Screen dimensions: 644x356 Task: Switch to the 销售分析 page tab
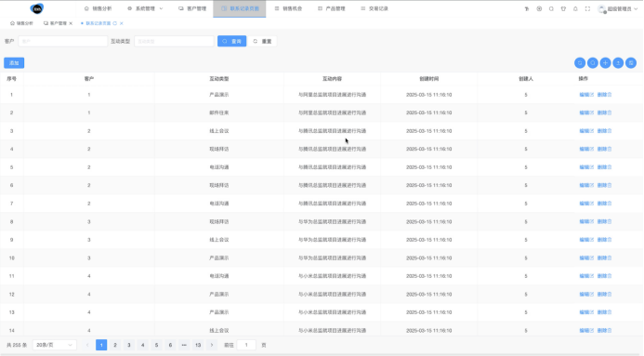(x=21, y=23)
